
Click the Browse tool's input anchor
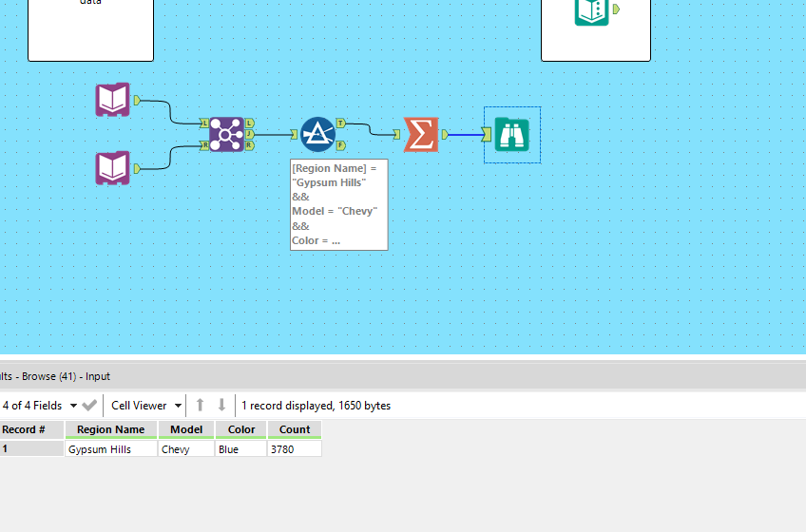(488, 135)
